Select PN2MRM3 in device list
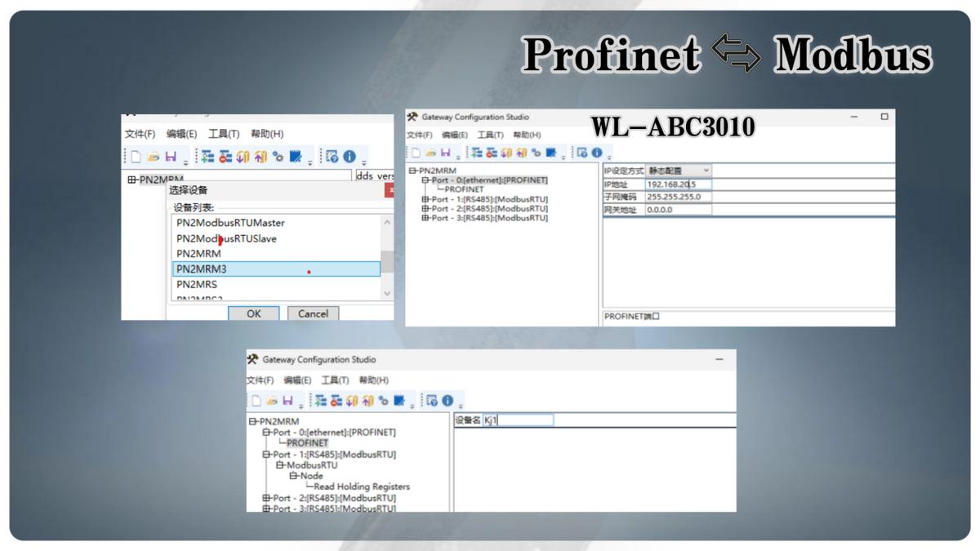 point(275,269)
